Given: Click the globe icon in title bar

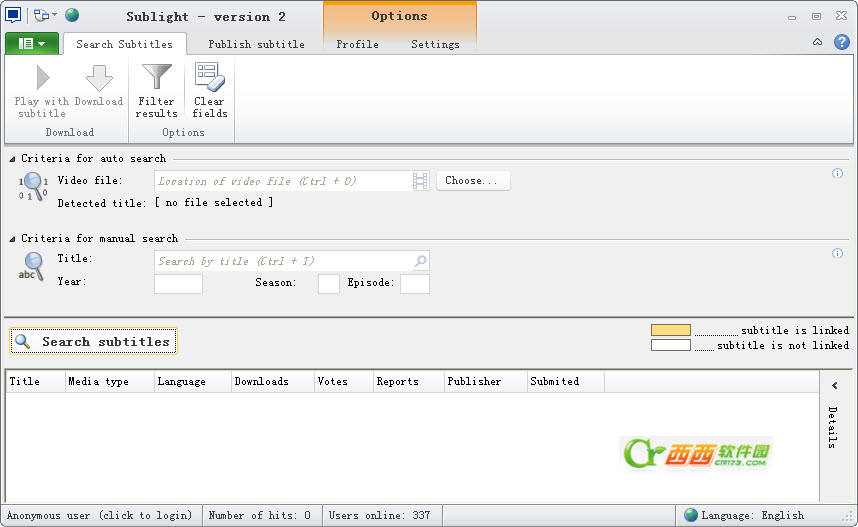Looking at the screenshot, I should [x=72, y=15].
